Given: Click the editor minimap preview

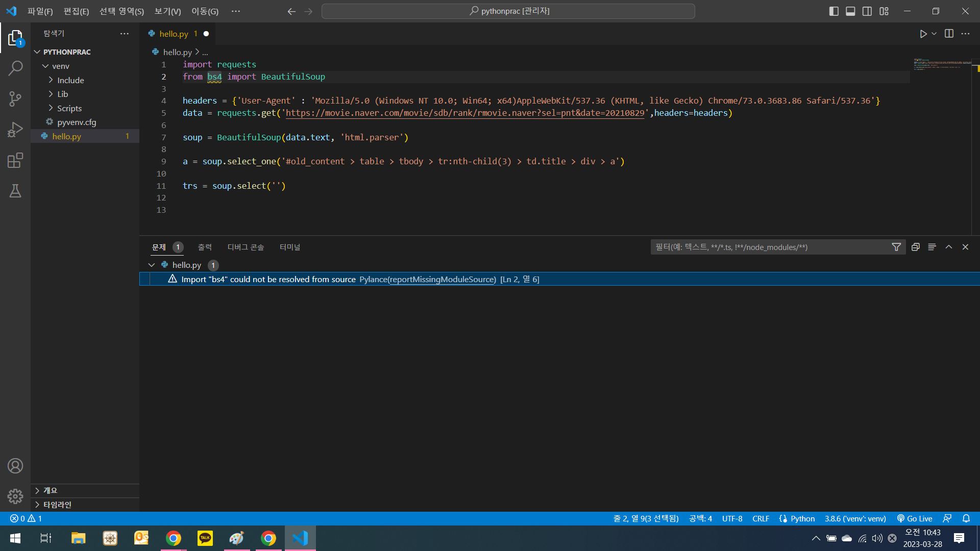Looking at the screenshot, I should pos(942,64).
